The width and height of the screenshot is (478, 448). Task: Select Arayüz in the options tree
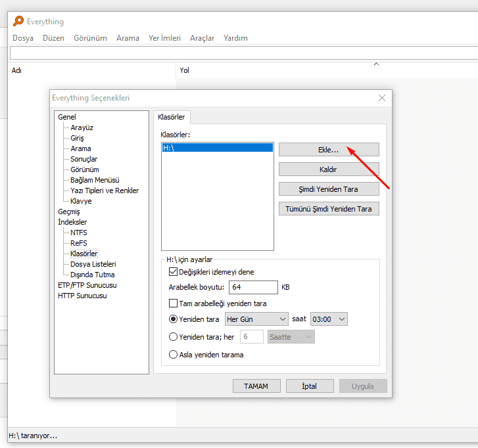point(82,127)
